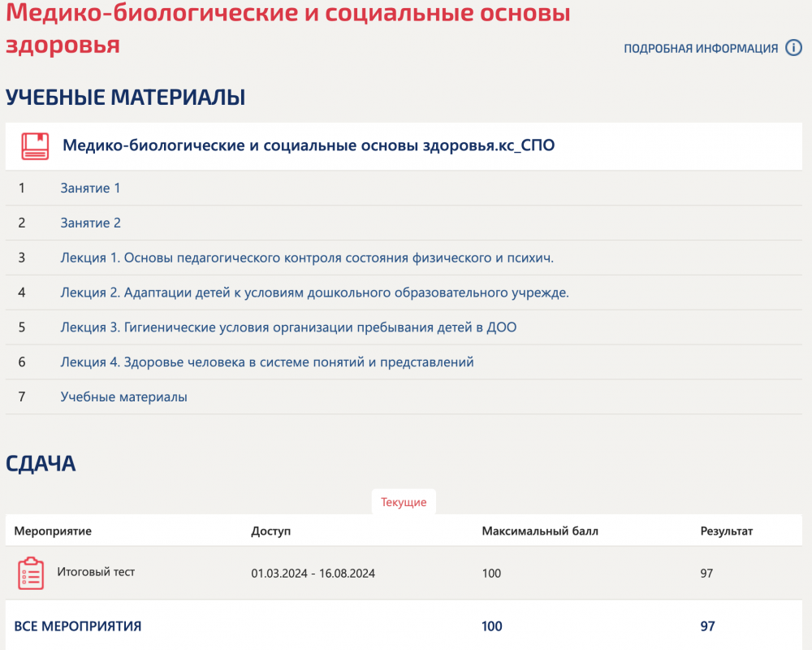812x650 pixels.
Task: Open Лекция 1 on pedagogical control basics
Action: tap(307, 258)
